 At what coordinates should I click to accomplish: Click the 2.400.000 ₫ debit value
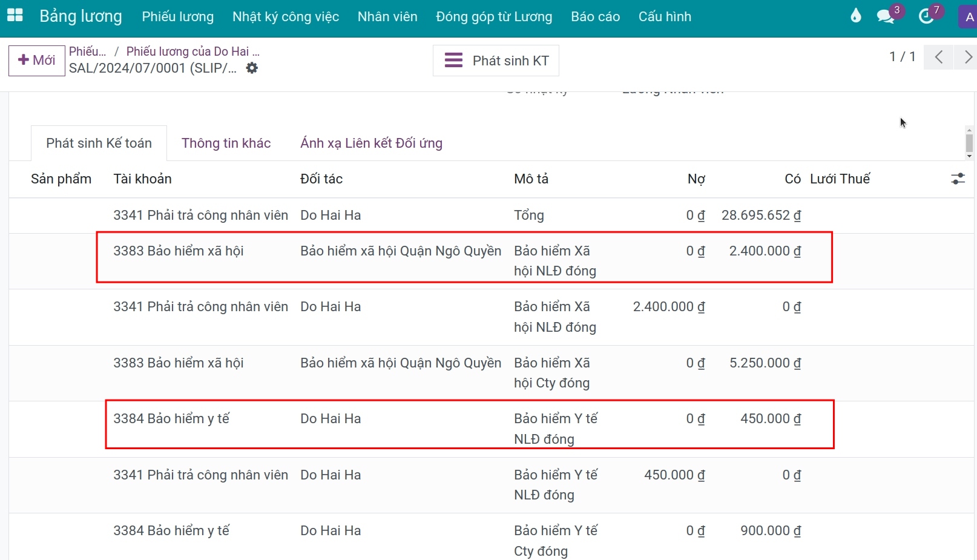click(669, 307)
